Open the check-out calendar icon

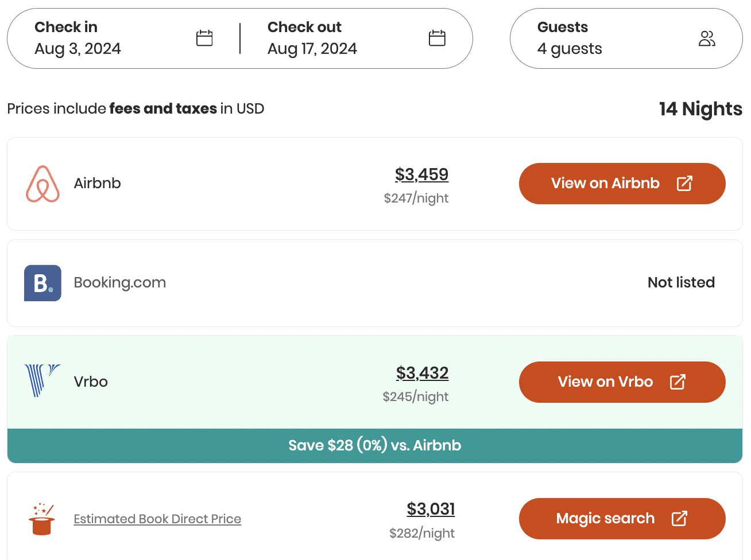437,37
